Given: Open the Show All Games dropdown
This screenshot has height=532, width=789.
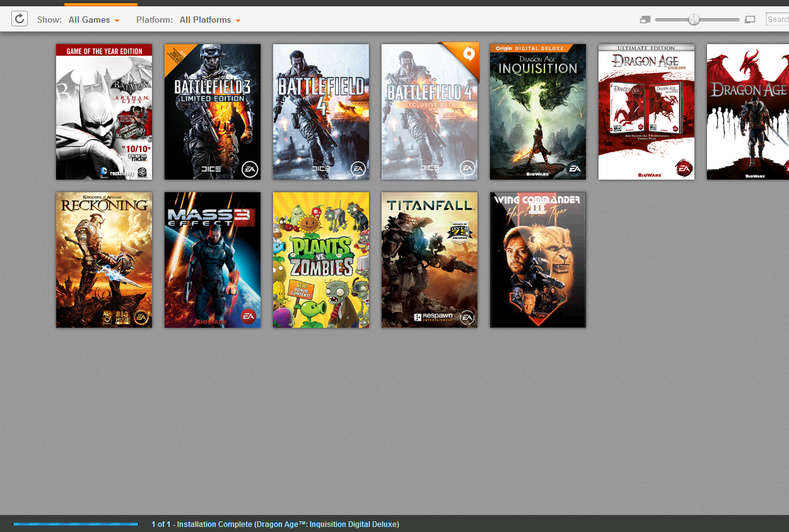Looking at the screenshot, I should (94, 20).
